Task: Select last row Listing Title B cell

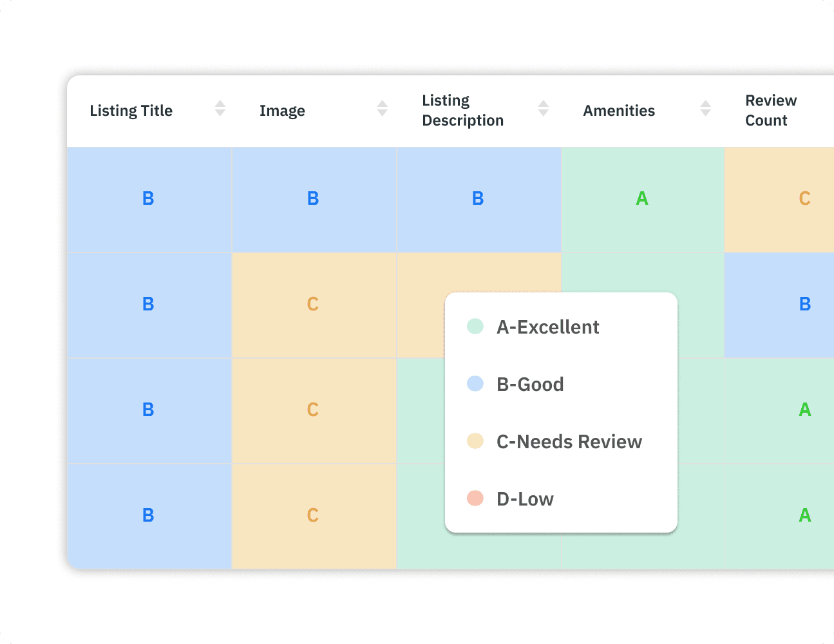Action: tap(148, 516)
